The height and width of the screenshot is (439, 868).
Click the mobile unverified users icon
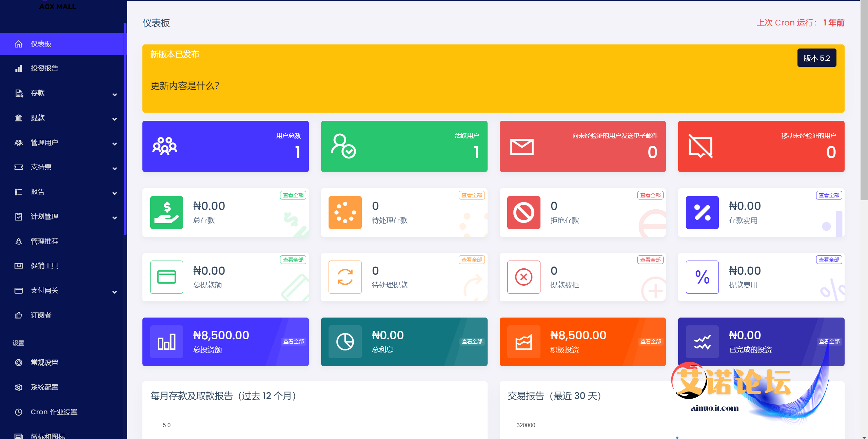pyautogui.click(x=701, y=146)
